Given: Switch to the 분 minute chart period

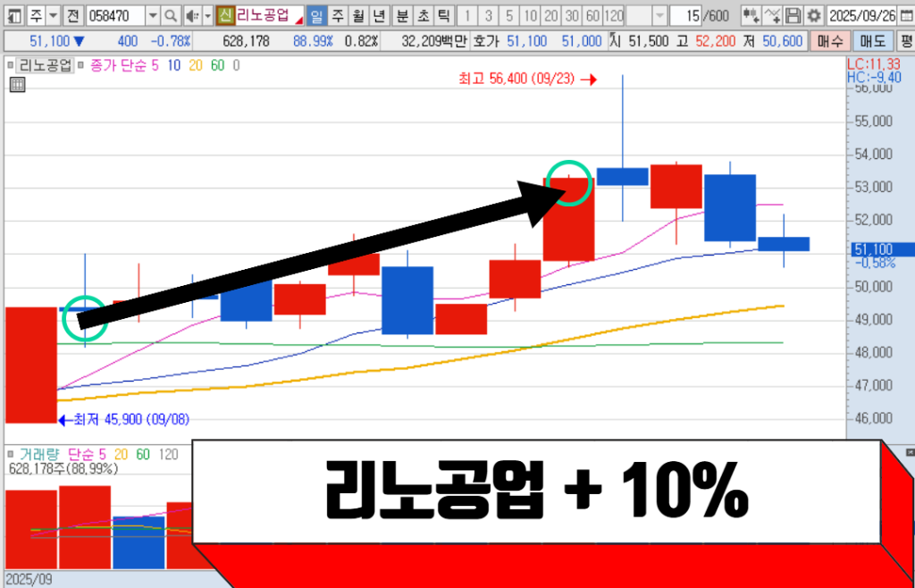Looking at the screenshot, I should [401, 16].
